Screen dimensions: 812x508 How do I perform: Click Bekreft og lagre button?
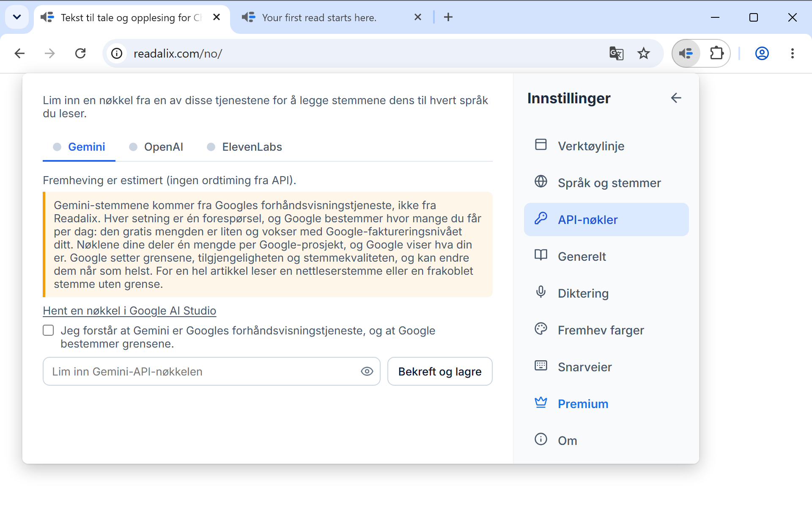440,371
